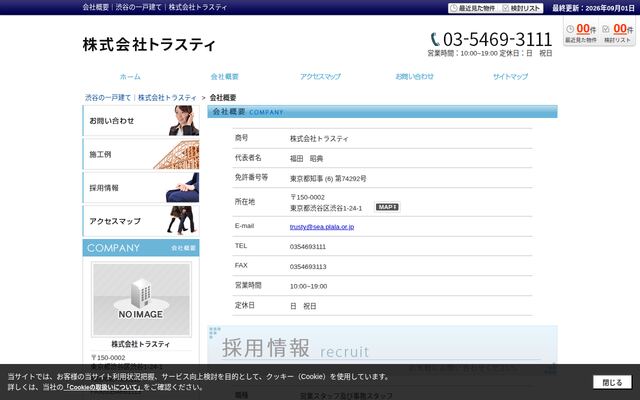Open the Cookieの取扱いについて link
Viewport: 640px width, 400px height.
point(103,387)
